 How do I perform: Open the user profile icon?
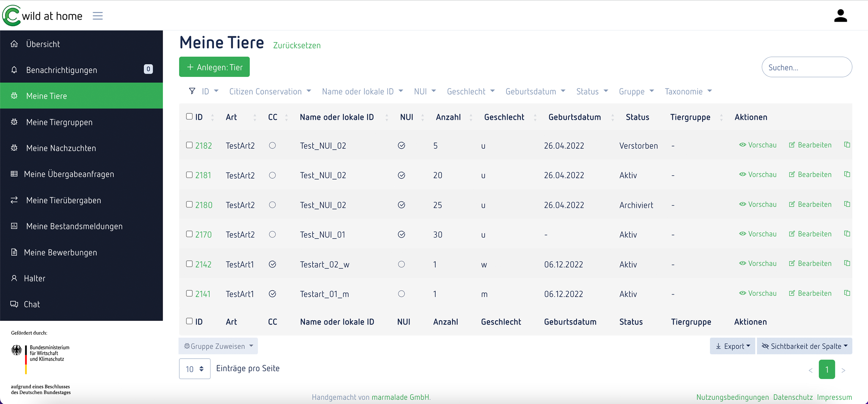click(x=840, y=16)
